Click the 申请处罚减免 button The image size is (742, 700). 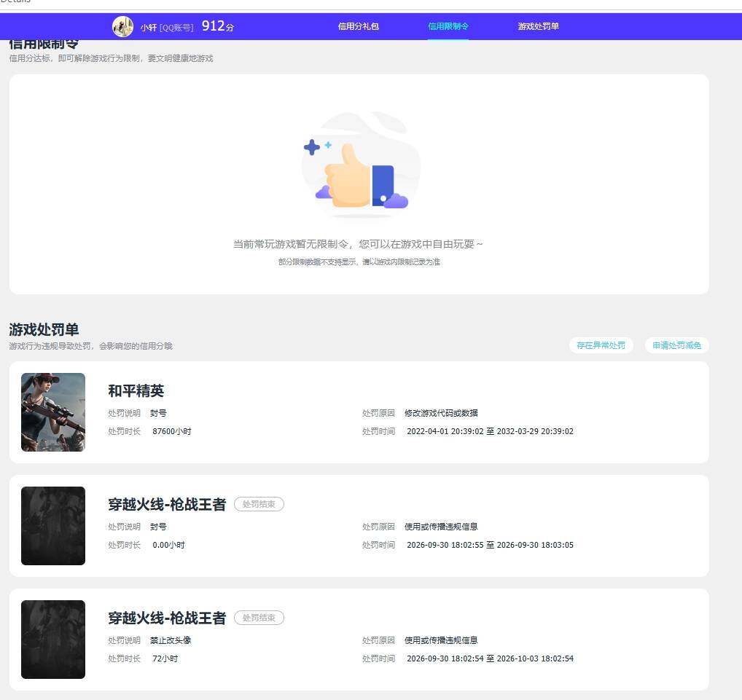(x=676, y=345)
